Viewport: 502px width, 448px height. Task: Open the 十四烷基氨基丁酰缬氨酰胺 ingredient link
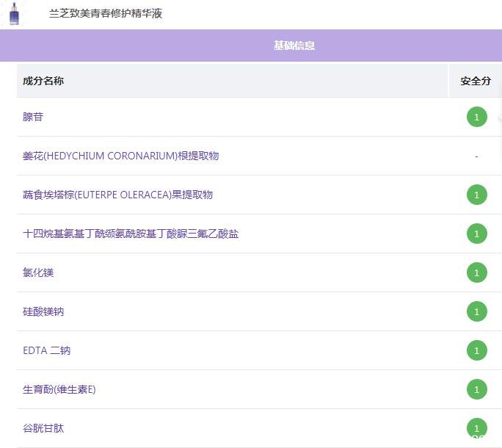tap(131, 234)
